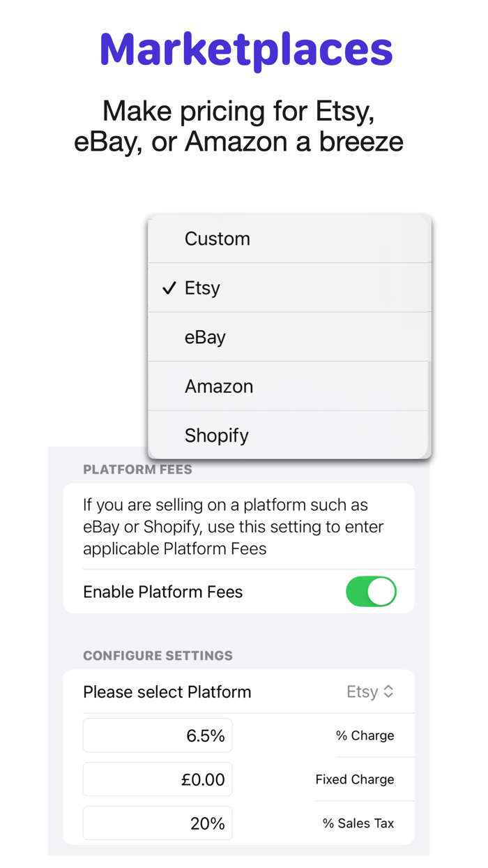This screenshot has height=868, width=488.
Task: Click the checkmark next to Etsy
Action: point(169,287)
